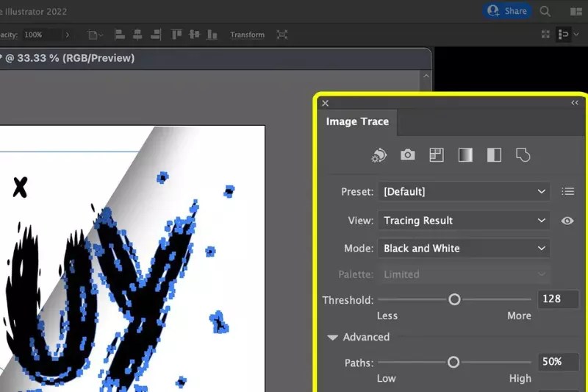Click the Paths value field 50%
Viewport: 588px width, 392px height.
[x=558, y=362]
